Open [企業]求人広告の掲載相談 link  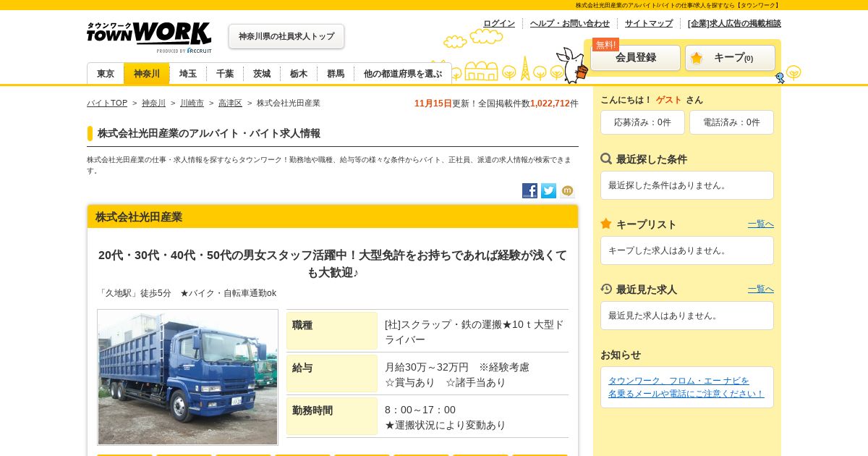click(x=734, y=23)
